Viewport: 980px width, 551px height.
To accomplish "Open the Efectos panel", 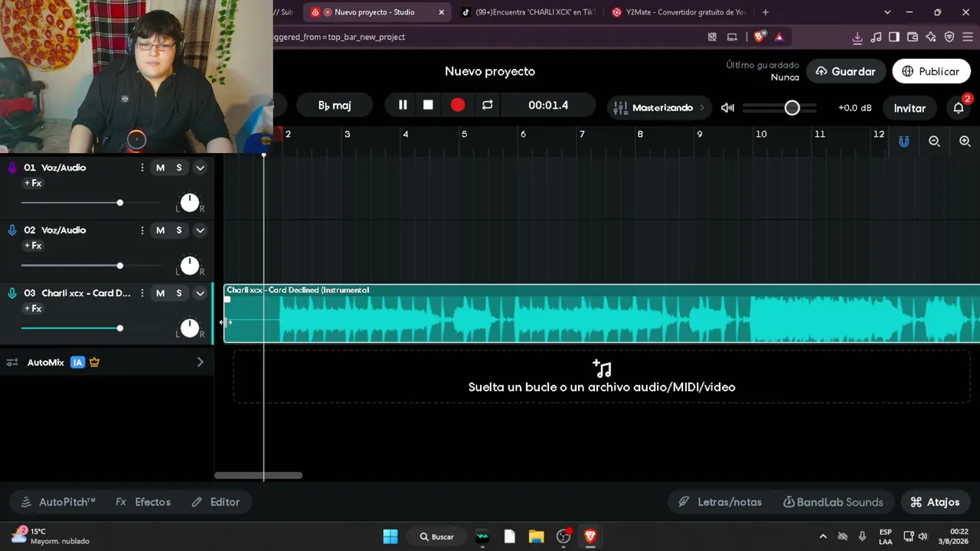I will pyautogui.click(x=143, y=502).
